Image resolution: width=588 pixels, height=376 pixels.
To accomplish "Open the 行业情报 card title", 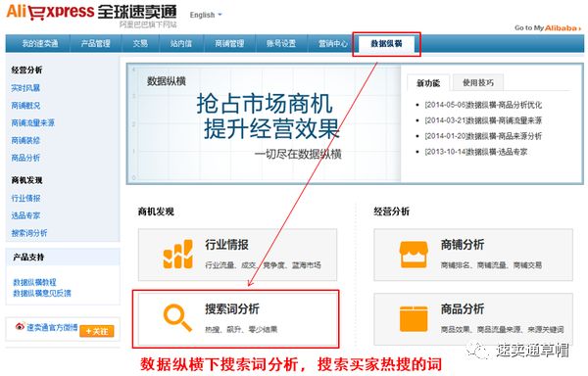I will click(x=227, y=245).
